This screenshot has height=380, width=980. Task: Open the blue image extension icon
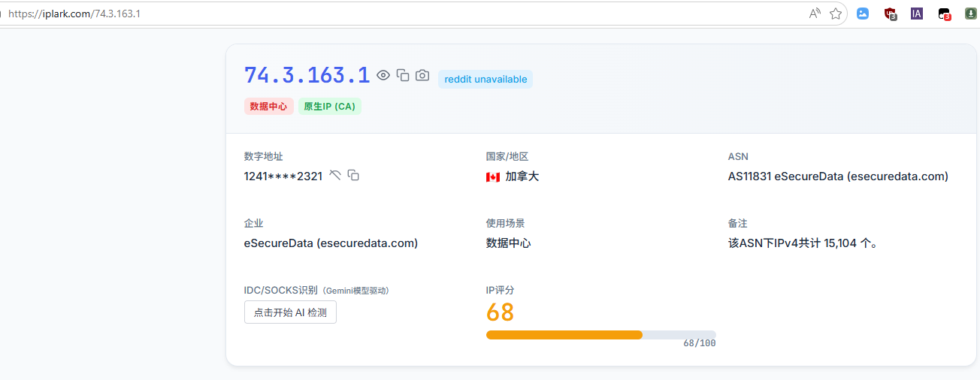tap(863, 14)
